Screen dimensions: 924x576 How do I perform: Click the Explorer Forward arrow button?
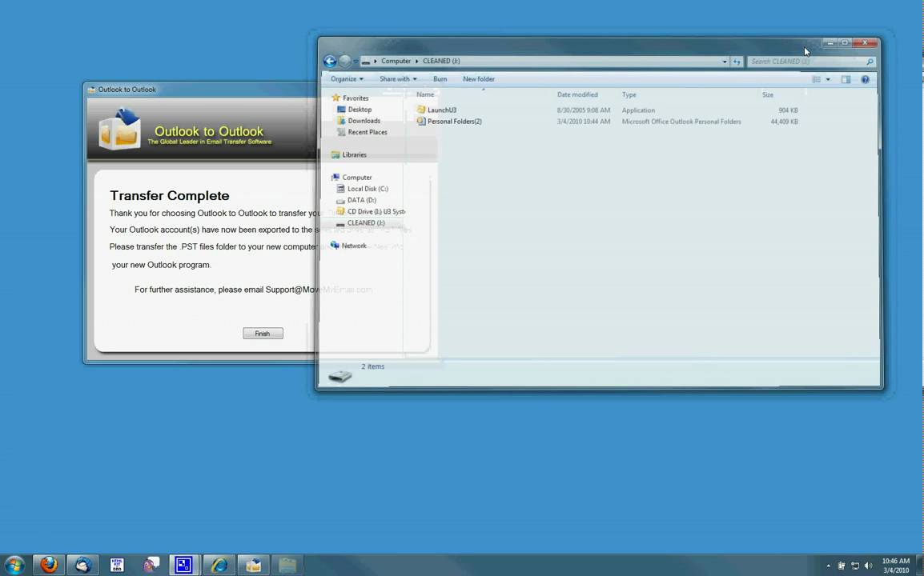tap(345, 62)
